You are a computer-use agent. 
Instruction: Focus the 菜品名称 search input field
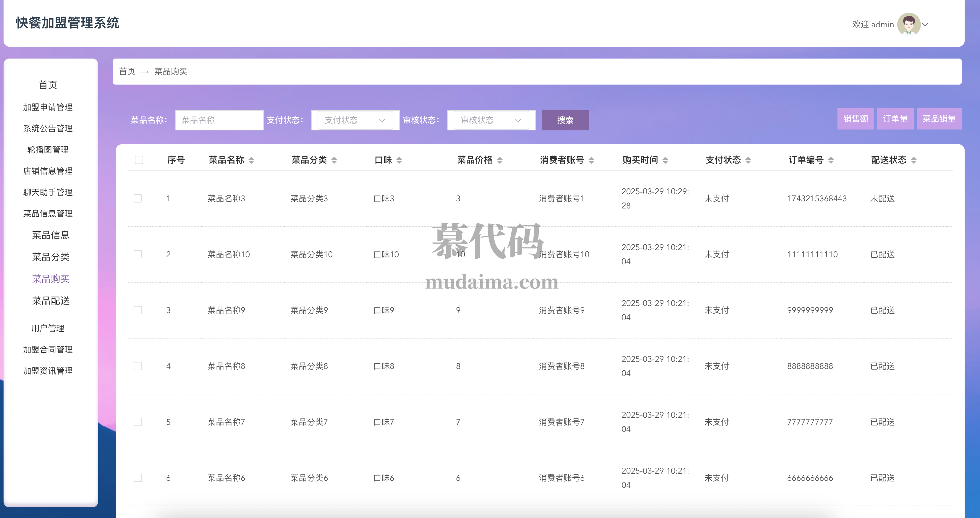click(219, 120)
